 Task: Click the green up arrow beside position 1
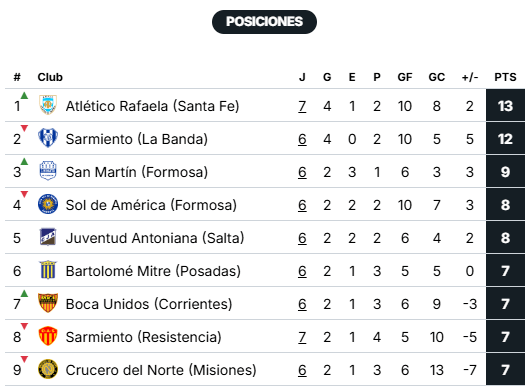click(x=24, y=95)
